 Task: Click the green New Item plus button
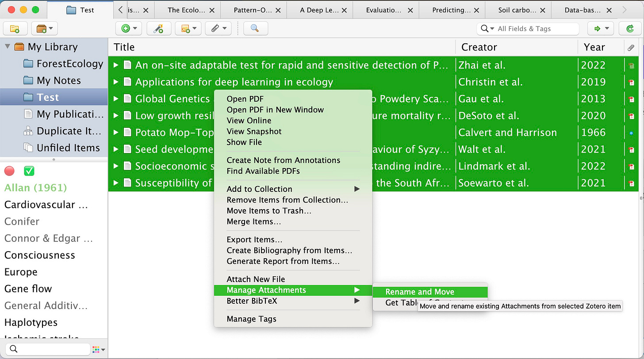pyautogui.click(x=129, y=29)
